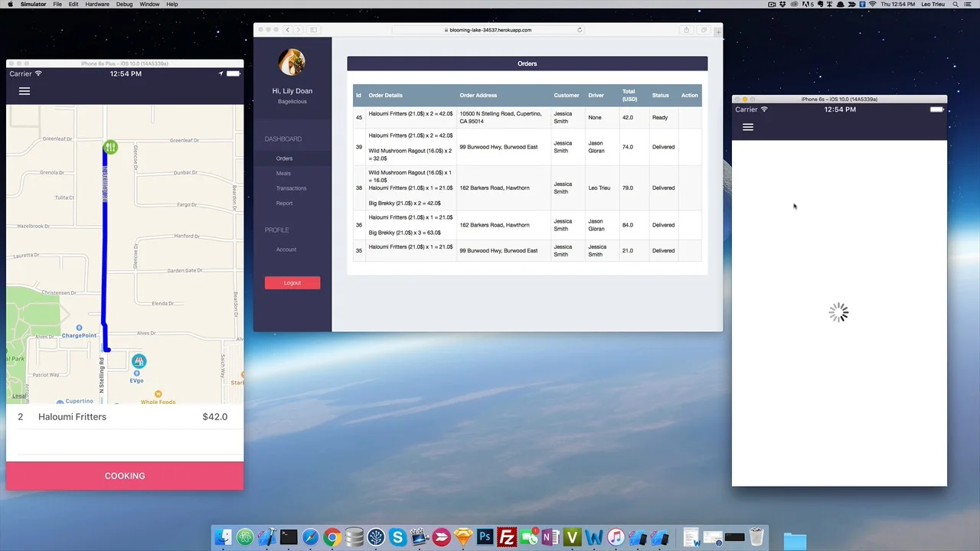Open blue folder on the desktop
Image resolution: width=980 pixels, height=551 pixels.
pyautogui.click(x=795, y=541)
